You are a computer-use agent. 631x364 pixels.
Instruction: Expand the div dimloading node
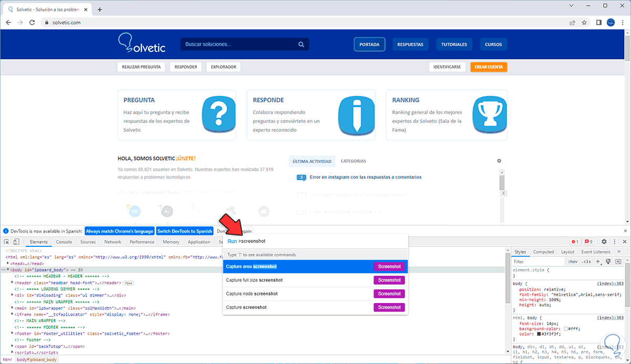[x=13, y=295]
